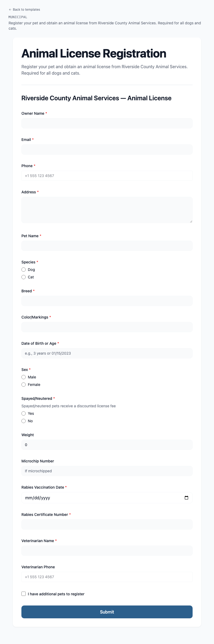Focus the Email input field

pos(107,149)
